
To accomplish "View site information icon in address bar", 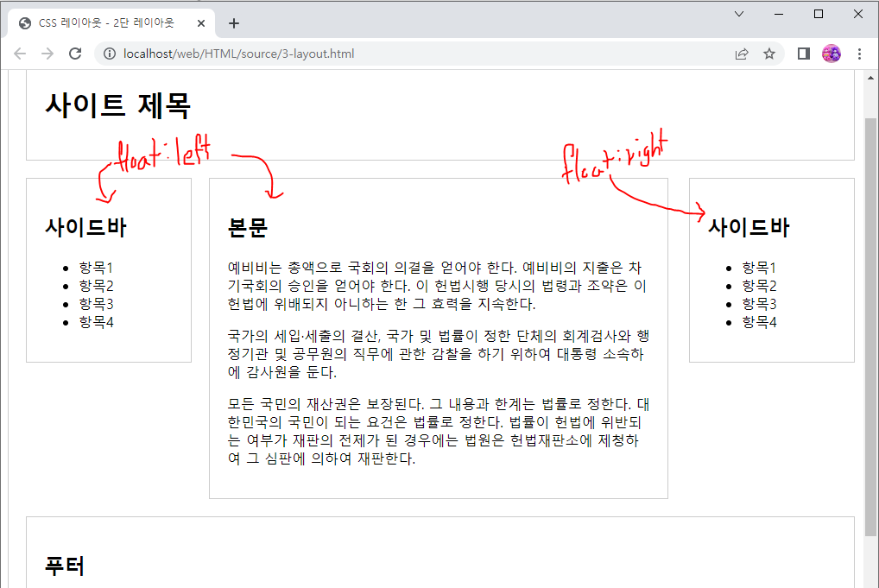I will (x=110, y=54).
